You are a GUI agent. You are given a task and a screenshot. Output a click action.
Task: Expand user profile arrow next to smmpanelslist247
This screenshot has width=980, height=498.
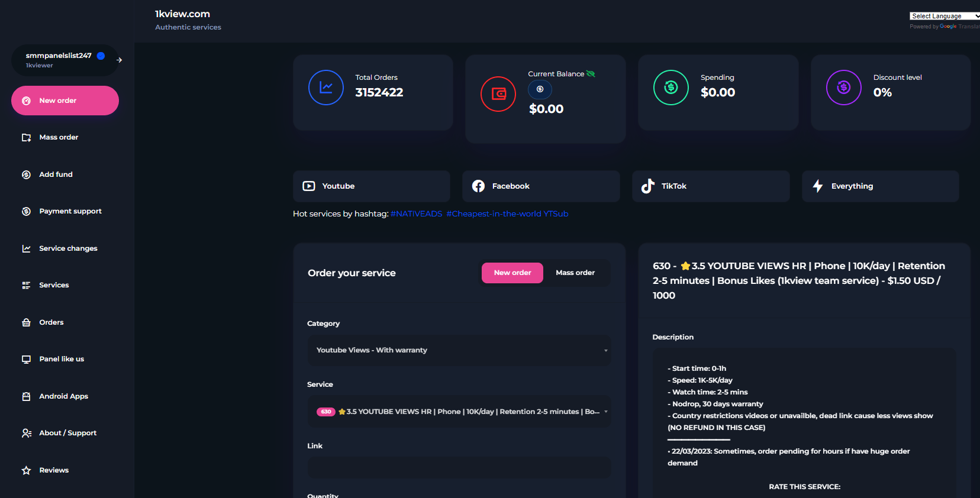[x=120, y=60]
